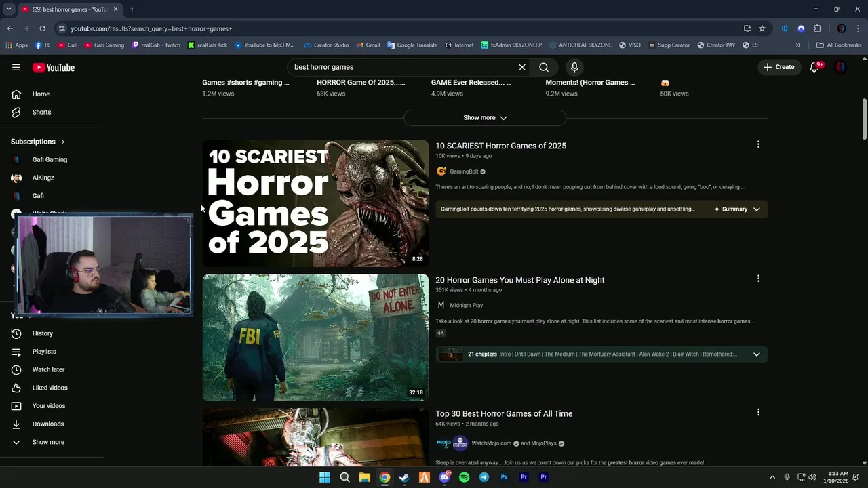Click the address bar URL
This screenshot has height=488, width=868.
point(151,28)
